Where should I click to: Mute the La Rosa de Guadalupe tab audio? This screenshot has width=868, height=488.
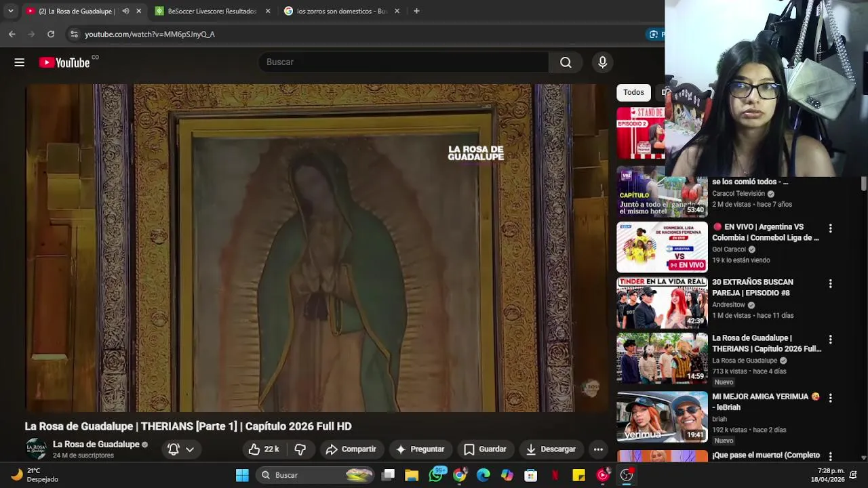(125, 11)
